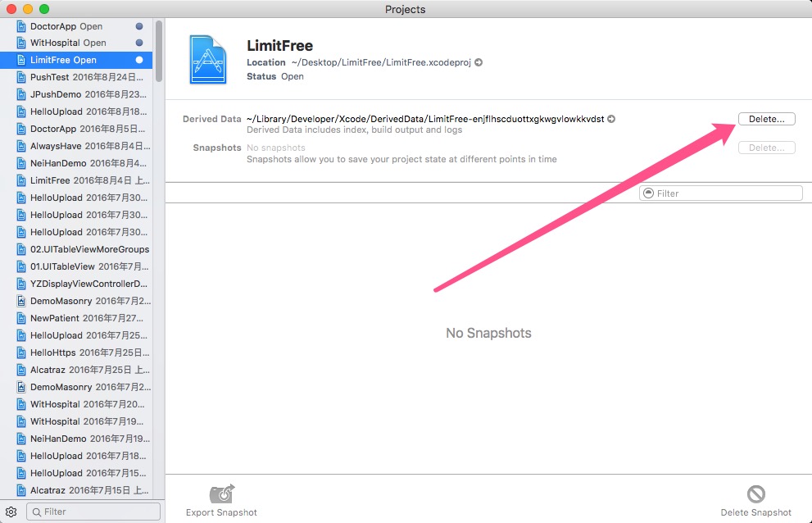Select the WitHospital Open project
Image resolution: width=812 pixels, height=523 pixels.
[76, 43]
